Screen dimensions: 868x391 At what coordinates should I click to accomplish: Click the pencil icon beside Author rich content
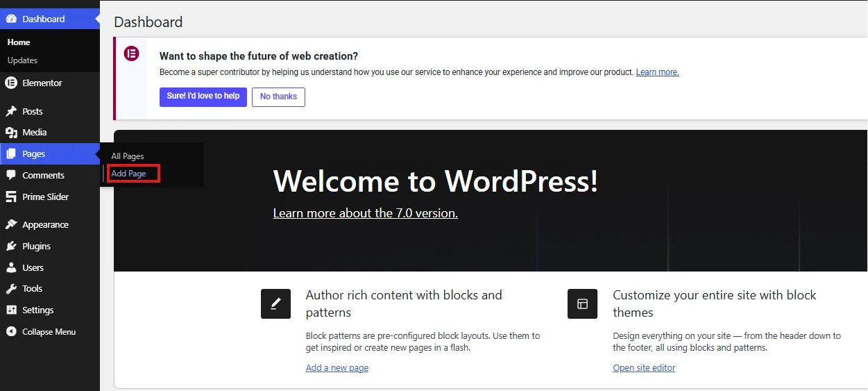275,303
